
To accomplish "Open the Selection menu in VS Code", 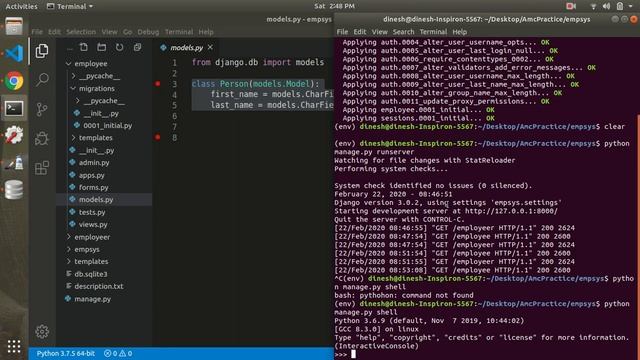I will [81, 32].
